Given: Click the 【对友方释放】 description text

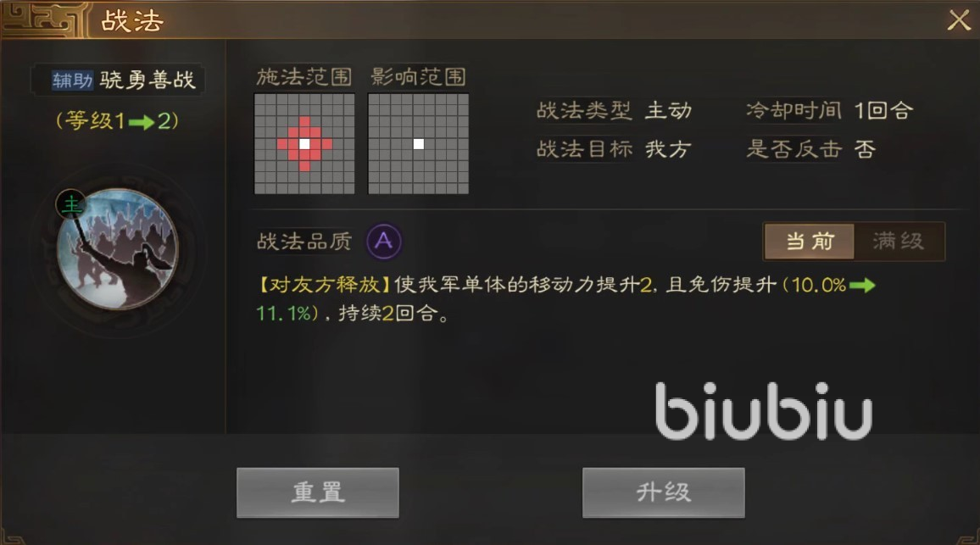Looking at the screenshot, I should click(x=325, y=285).
